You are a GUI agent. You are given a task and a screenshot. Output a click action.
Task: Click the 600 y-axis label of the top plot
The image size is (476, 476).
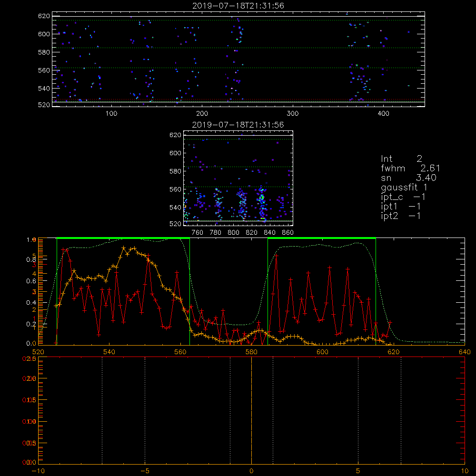coord(44,34)
